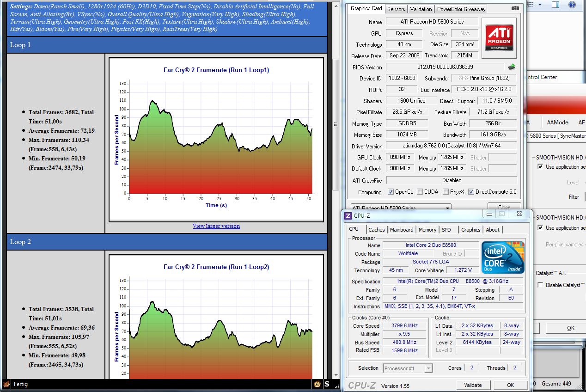Click the monkey icon in the status bar

click(x=317, y=384)
